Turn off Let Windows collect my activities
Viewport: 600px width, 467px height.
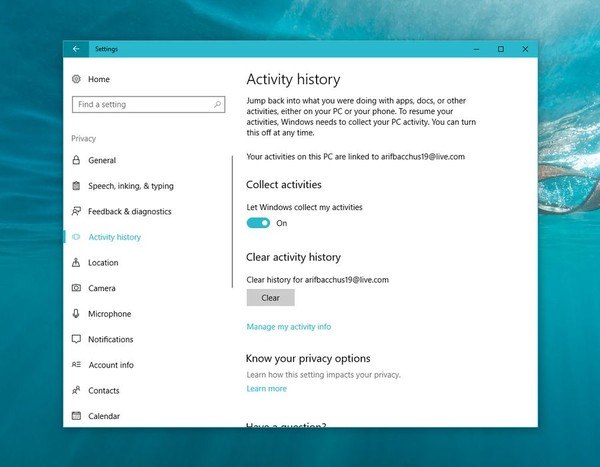(x=258, y=223)
